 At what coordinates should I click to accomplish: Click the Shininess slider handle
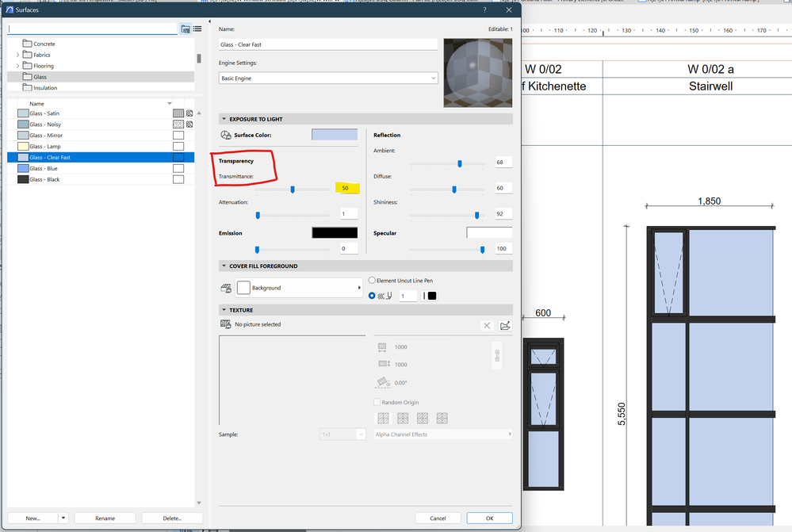coord(476,215)
